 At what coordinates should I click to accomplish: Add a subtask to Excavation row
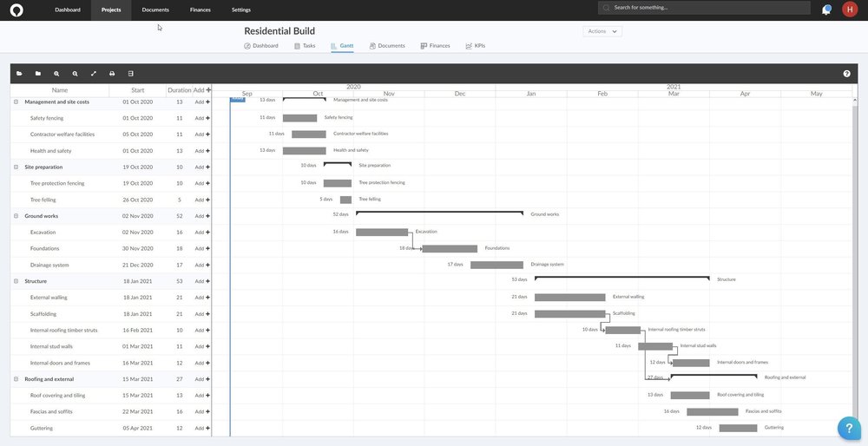tap(202, 233)
